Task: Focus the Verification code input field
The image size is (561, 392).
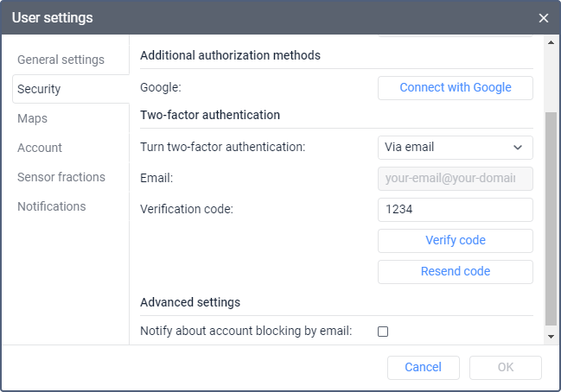Action: (455, 209)
